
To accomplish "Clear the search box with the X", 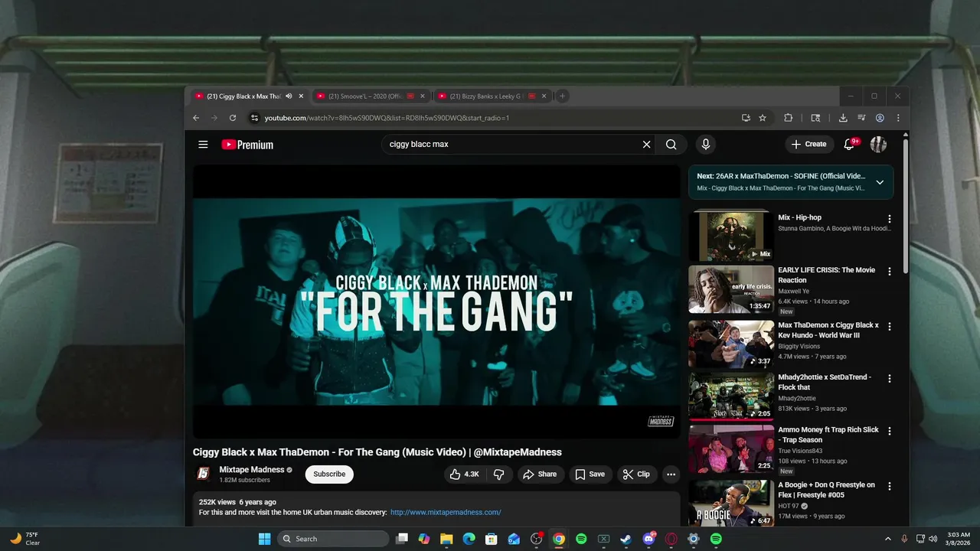I will point(646,145).
